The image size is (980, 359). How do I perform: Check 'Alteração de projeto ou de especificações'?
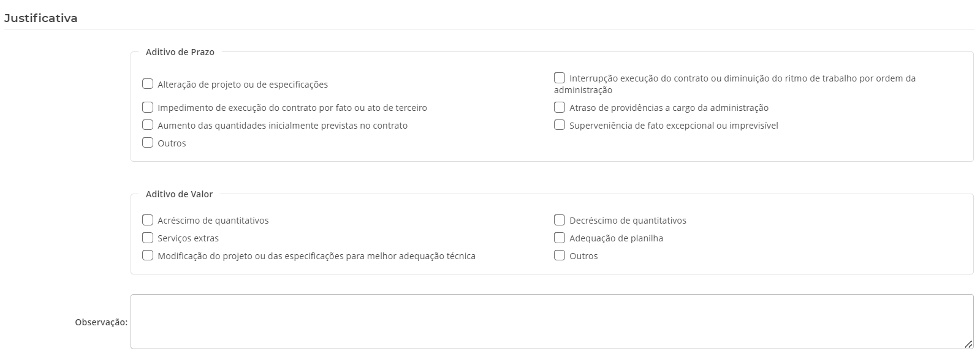(x=148, y=84)
